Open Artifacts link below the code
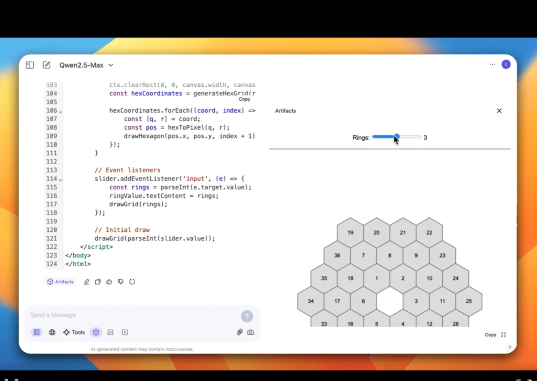Screen dimensions: 537x381 point(60,282)
